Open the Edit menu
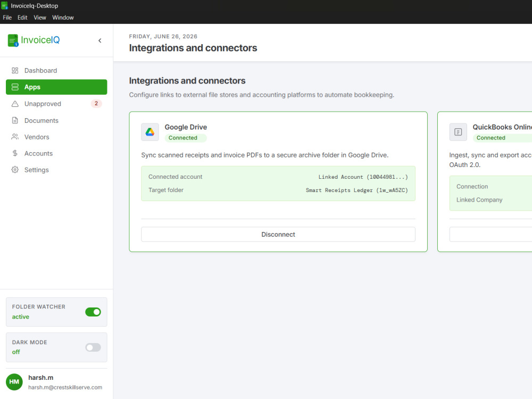 [22, 18]
